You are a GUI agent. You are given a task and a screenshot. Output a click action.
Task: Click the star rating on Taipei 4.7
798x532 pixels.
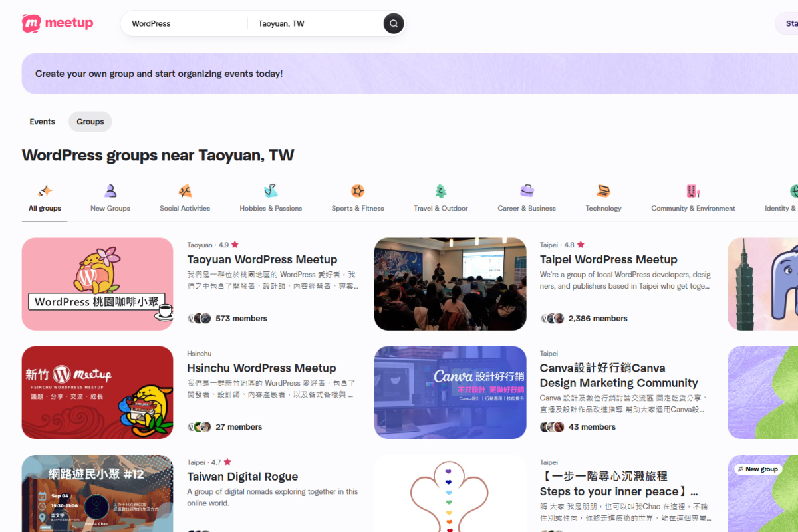[x=227, y=462]
